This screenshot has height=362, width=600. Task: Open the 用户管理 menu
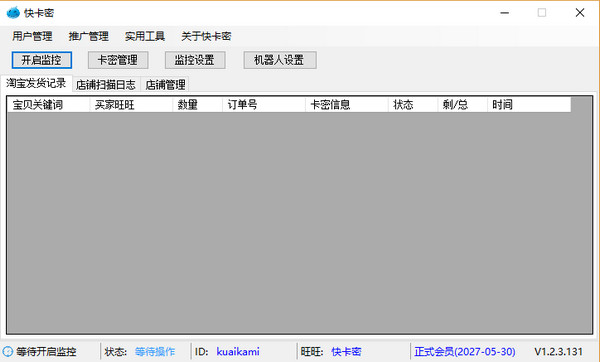tap(32, 36)
